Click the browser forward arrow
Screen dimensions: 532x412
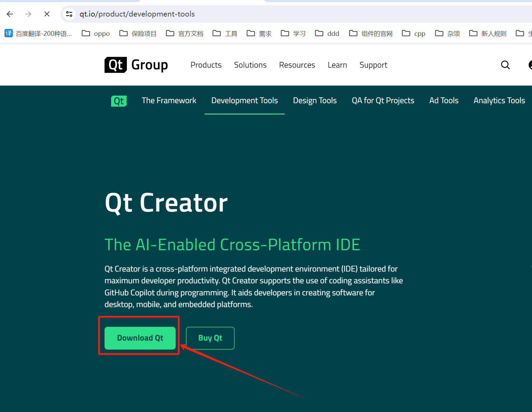tap(28, 14)
